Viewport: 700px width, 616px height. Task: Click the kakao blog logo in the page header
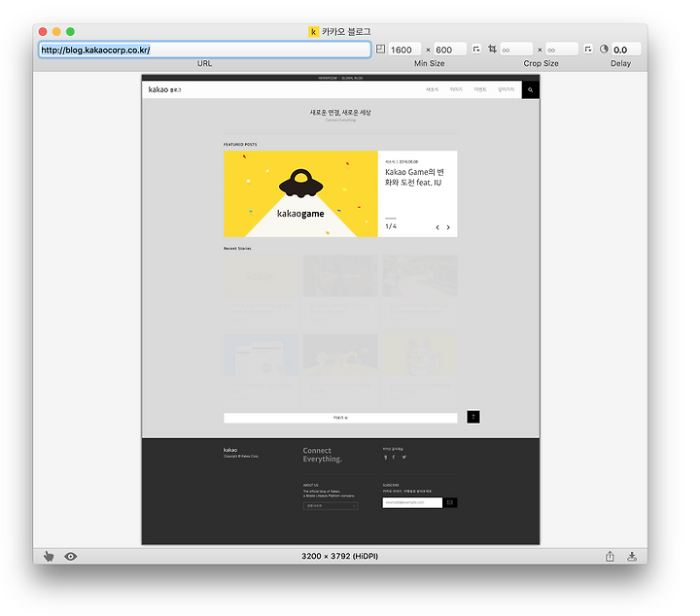tap(164, 89)
